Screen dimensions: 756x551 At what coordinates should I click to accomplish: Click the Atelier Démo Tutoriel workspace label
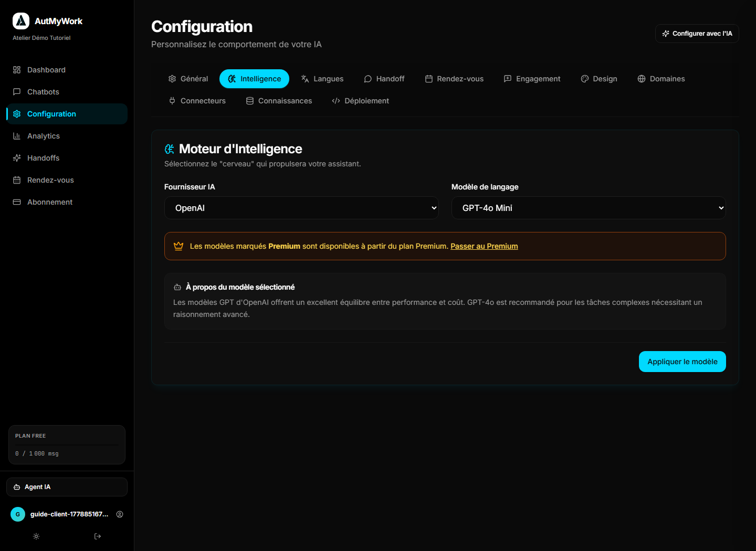coord(41,38)
